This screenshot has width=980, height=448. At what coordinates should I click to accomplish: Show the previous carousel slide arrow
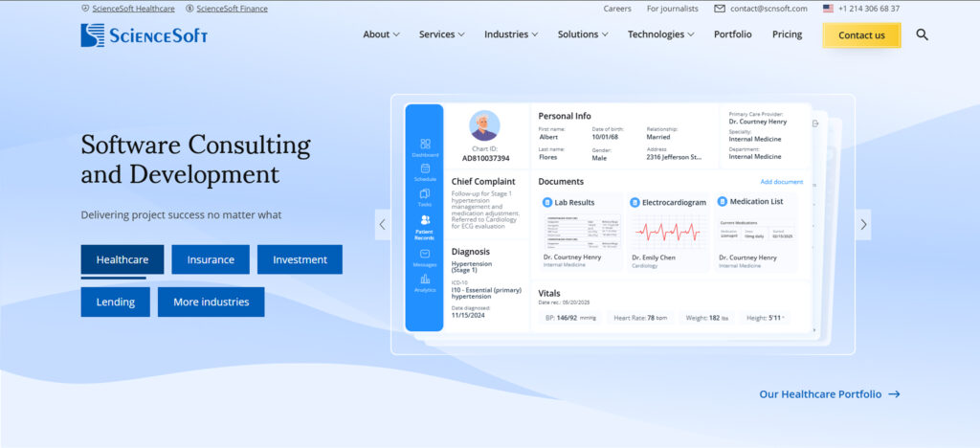click(383, 224)
